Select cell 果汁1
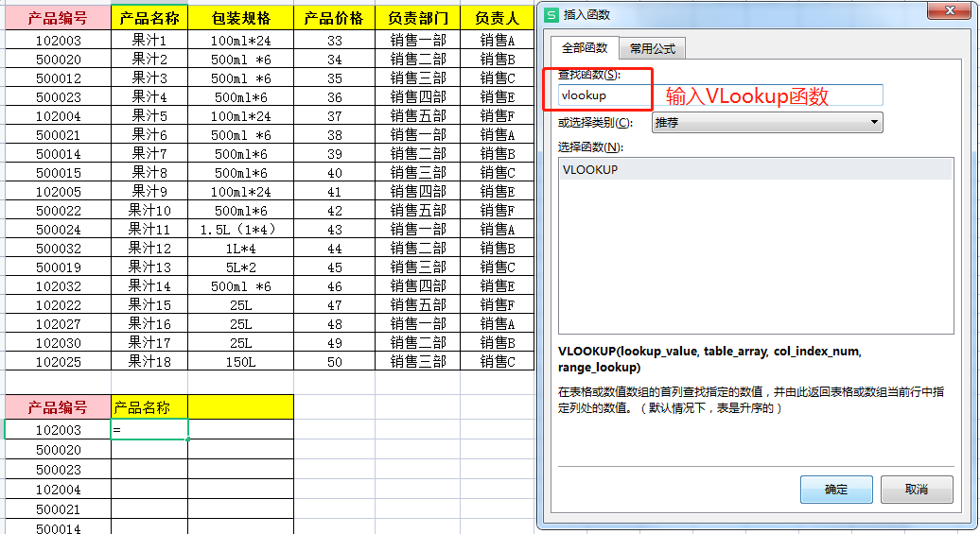The width and height of the screenshot is (980, 534). (149, 40)
